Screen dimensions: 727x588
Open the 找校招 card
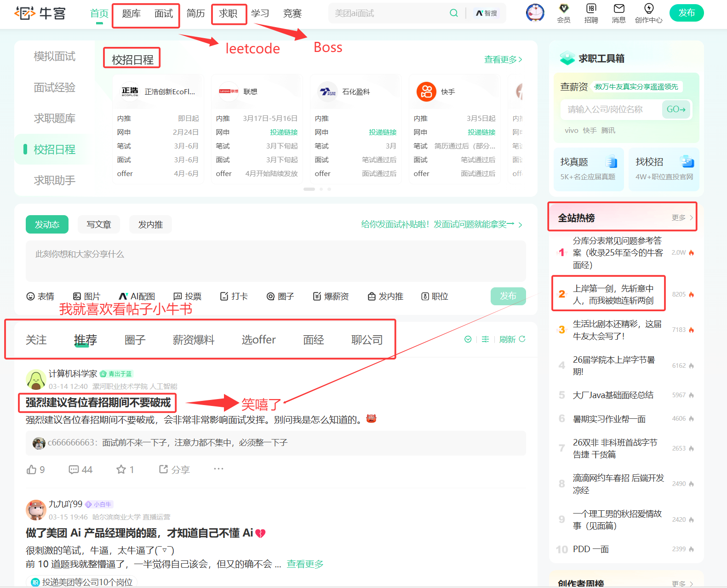point(664,169)
